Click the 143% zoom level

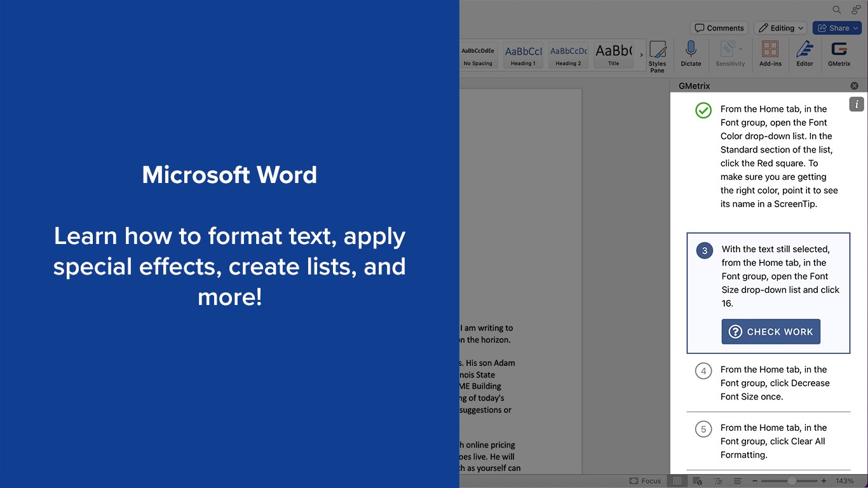[844, 481]
